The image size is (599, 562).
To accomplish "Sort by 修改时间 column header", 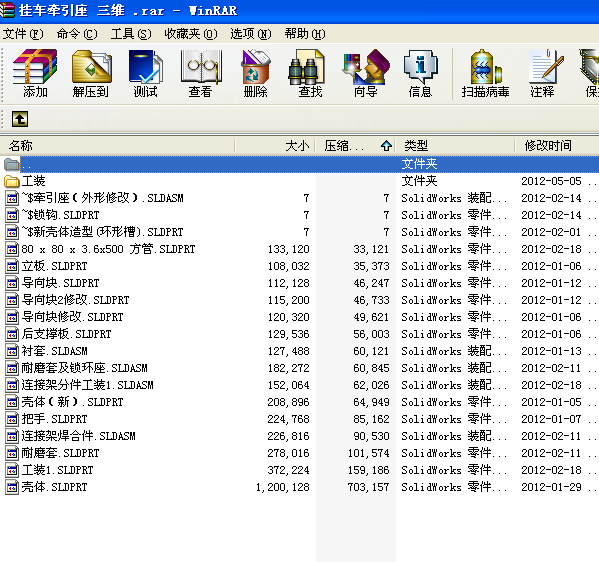I will pyautogui.click(x=557, y=146).
